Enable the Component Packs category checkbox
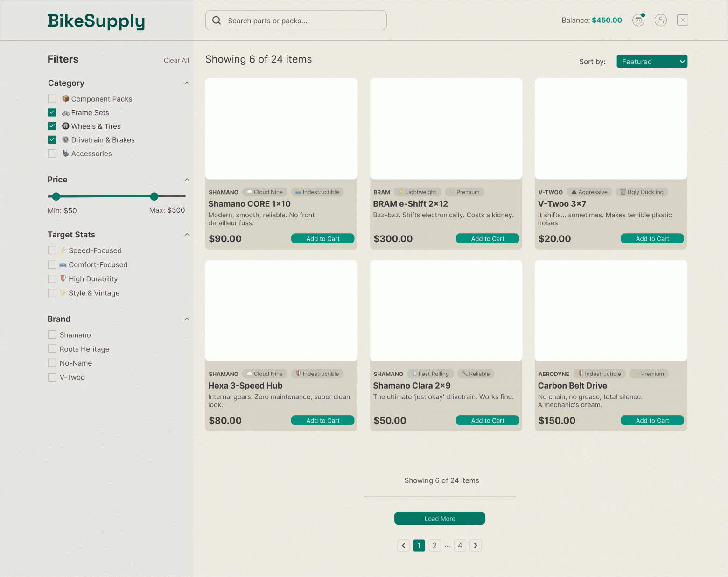728x577 pixels. pos(52,99)
